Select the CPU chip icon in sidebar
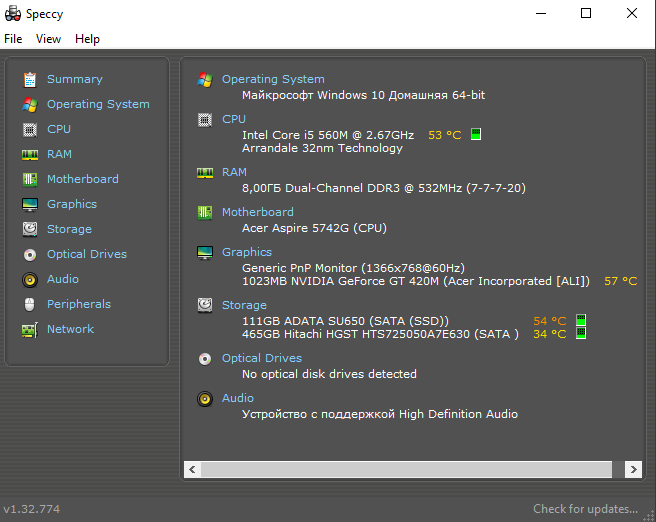This screenshot has height=522, width=656. 30,130
